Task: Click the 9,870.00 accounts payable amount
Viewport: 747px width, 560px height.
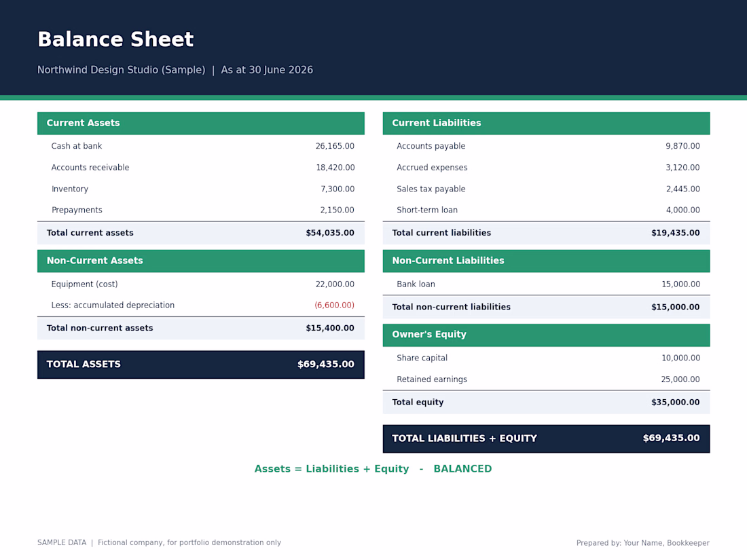Action: coord(682,146)
